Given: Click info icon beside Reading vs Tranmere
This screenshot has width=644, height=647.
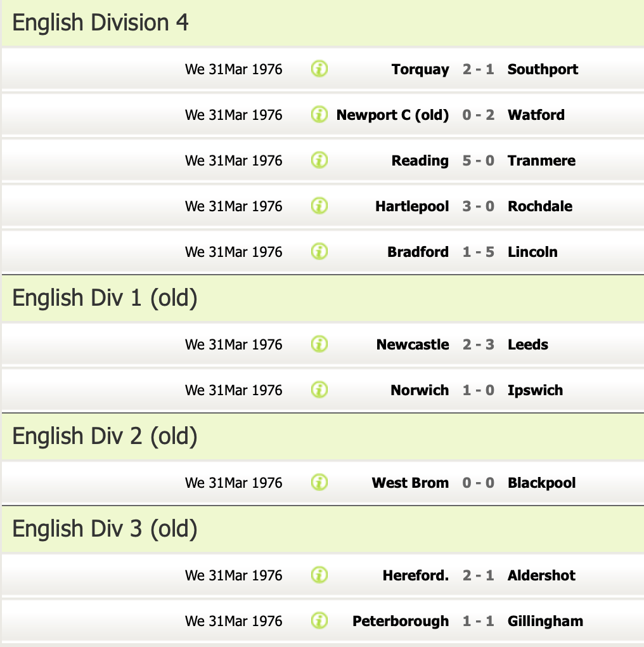Looking at the screenshot, I should (319, 160).
